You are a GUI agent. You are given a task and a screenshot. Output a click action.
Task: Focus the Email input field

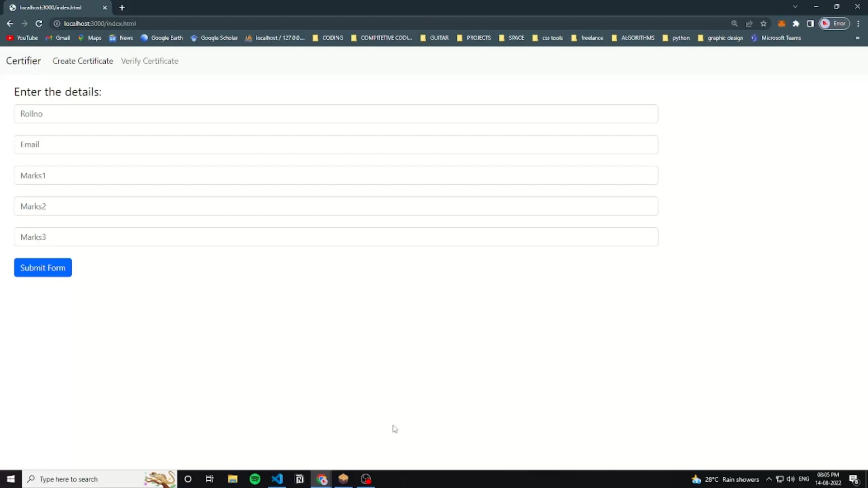(336, 145)
